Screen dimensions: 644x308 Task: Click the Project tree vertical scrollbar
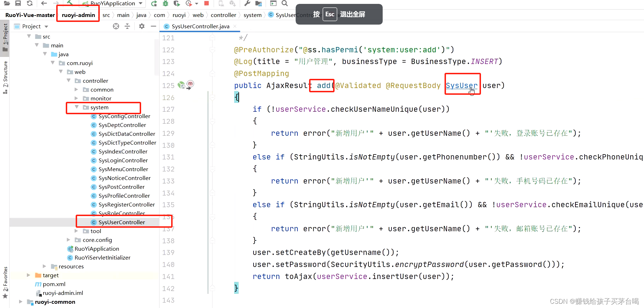pyautogui.click(x=157, y=57)
